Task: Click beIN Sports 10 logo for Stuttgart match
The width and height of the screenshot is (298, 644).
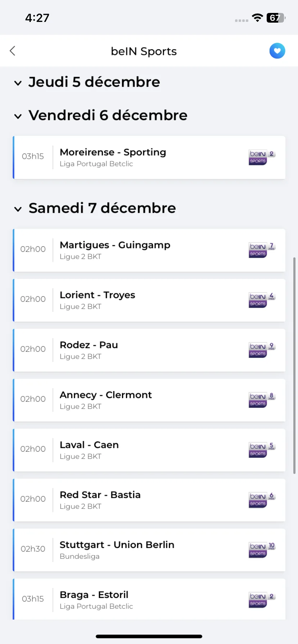Action: [x=262, y=550]
